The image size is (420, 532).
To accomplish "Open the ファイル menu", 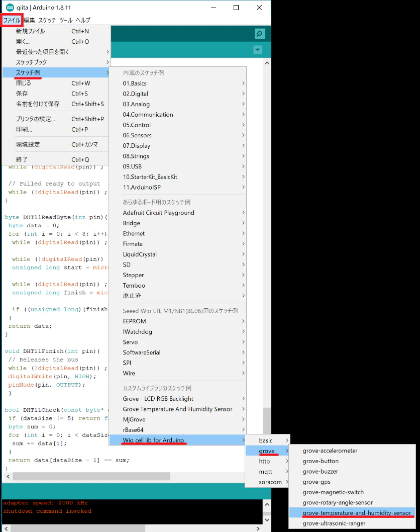I will coord(12,20).
